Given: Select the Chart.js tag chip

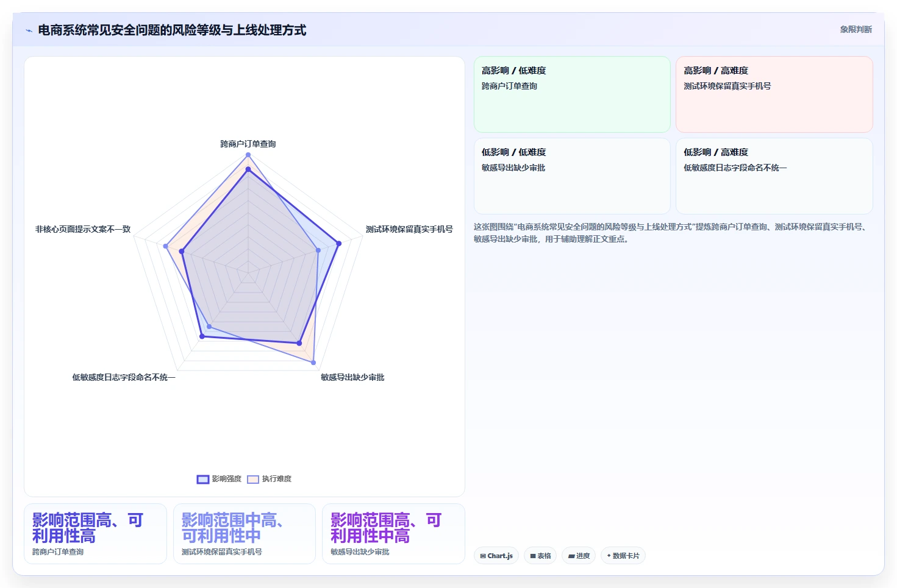Looking at the screenshot, I should (x=496, y=556).
